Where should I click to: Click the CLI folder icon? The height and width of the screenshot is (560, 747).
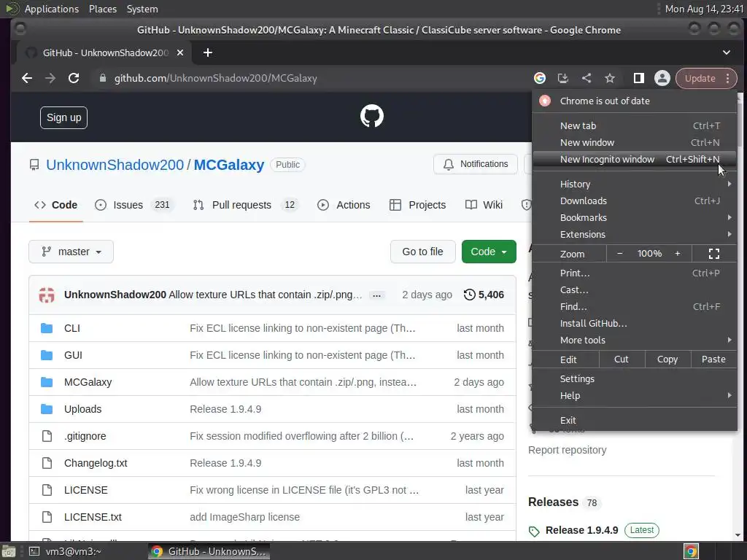click(x=47, y=328)
